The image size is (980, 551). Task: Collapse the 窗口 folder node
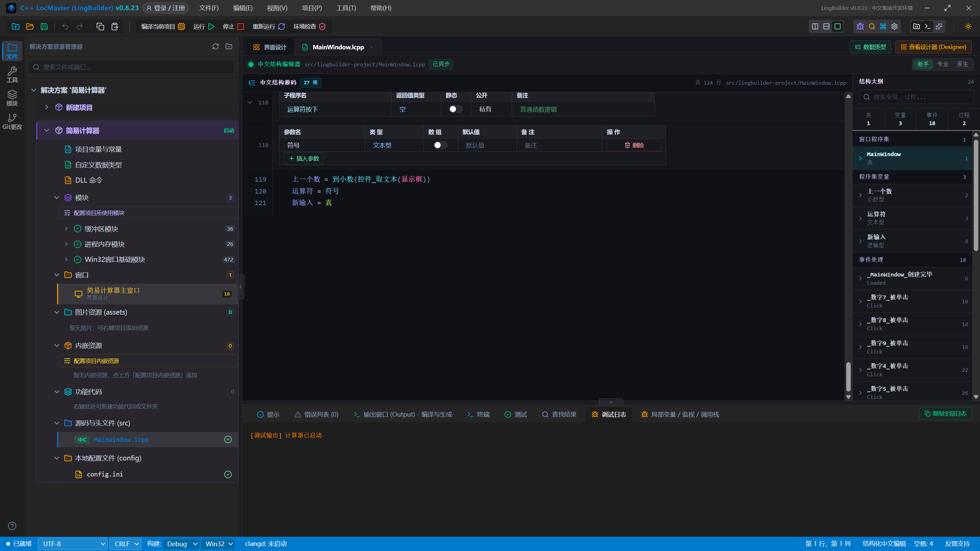click(57, 274)
